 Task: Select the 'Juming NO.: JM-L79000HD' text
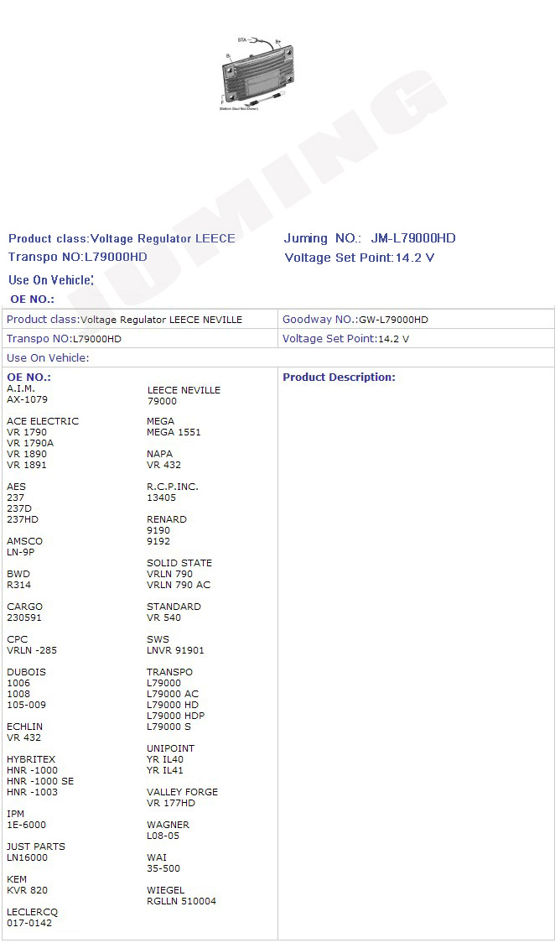coord(370,238)
